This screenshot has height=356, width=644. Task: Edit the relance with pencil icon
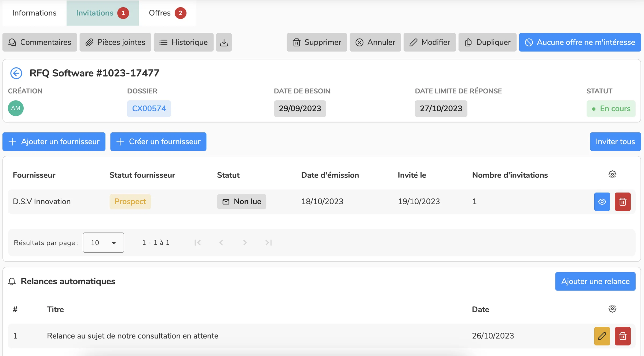pyautogui.click(x=602, y=336)
